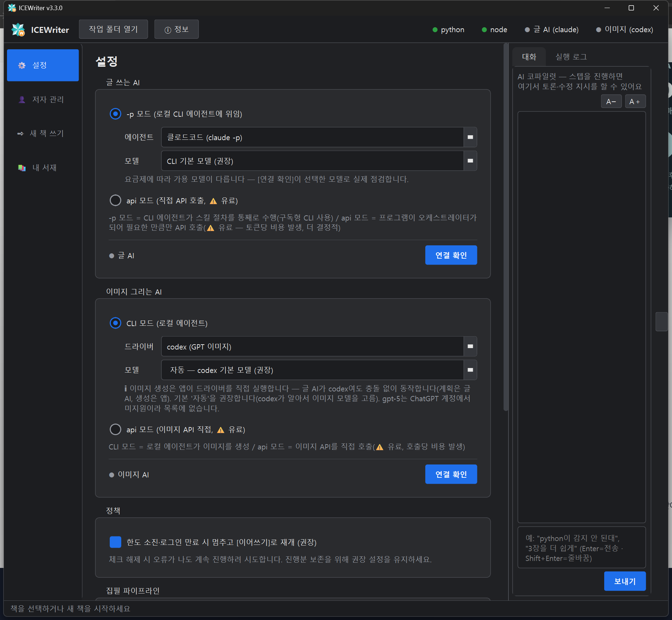Open the image 모델 dropdown (자동 — codex)
Screen dimensions: 672x620
coord(319,370)
